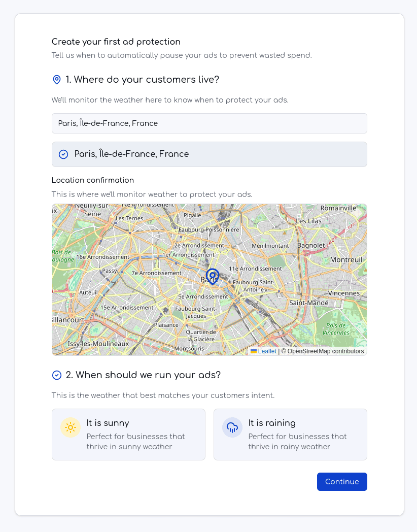Click the flag icon next to Leaflet

point(254,351)
